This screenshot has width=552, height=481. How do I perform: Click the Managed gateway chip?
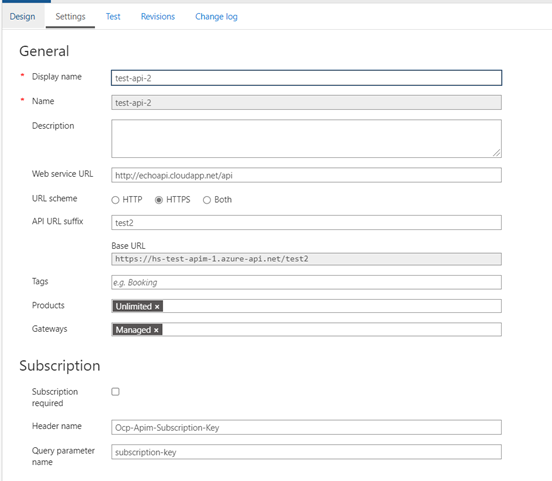pos(137,330)
